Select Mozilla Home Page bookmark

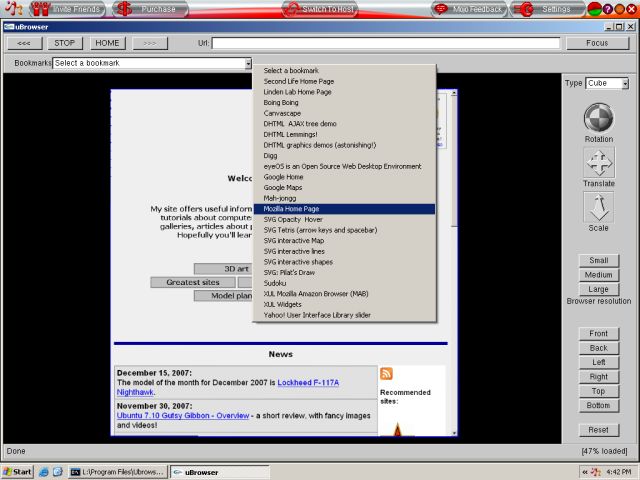coord(344,209)
